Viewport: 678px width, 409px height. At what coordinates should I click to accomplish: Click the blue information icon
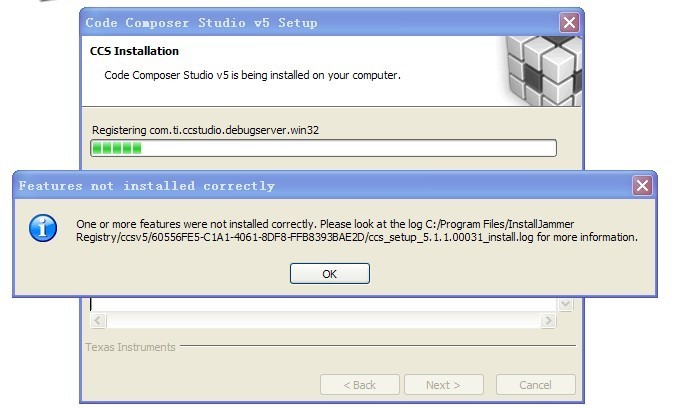[42, 228]
